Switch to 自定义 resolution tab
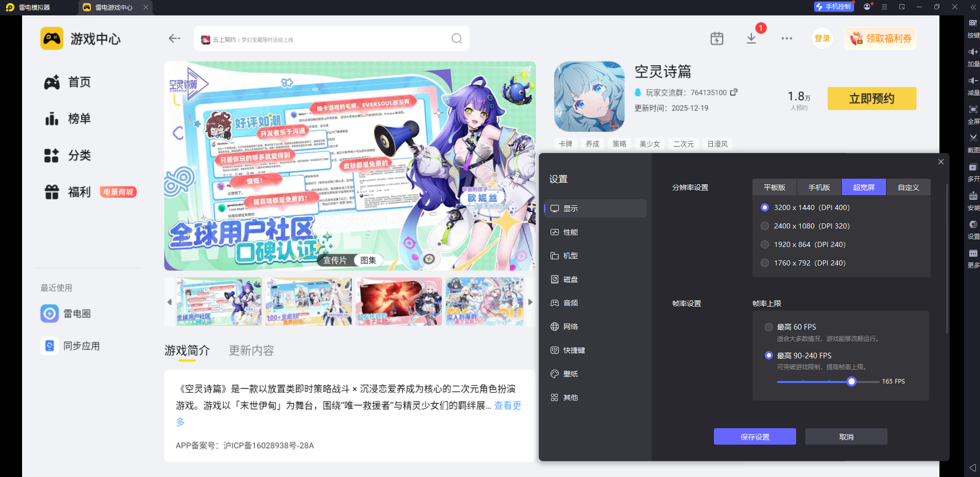The image size is (980, 477). [x=908, y=187]
